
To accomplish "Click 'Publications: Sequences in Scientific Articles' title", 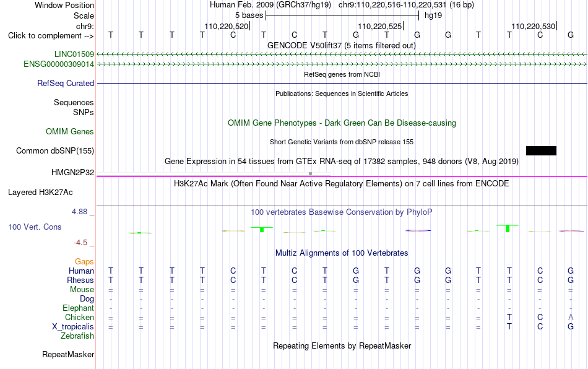I will point(342,93).
